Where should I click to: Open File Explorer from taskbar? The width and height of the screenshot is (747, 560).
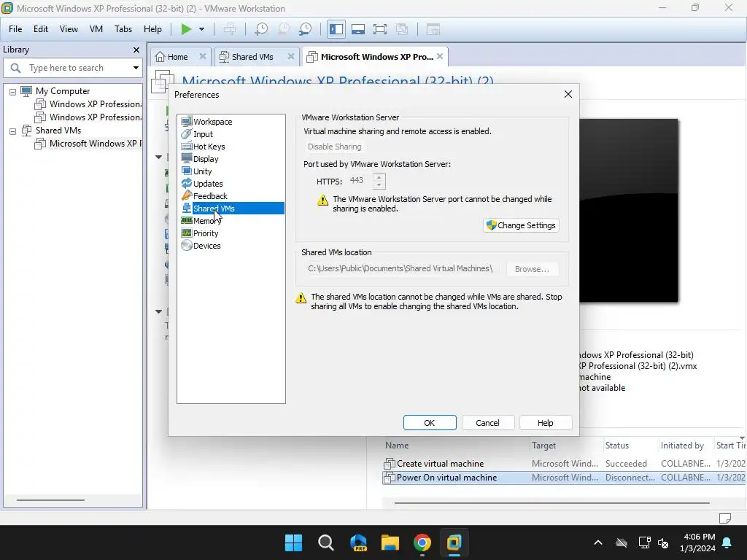pos(390,542)
